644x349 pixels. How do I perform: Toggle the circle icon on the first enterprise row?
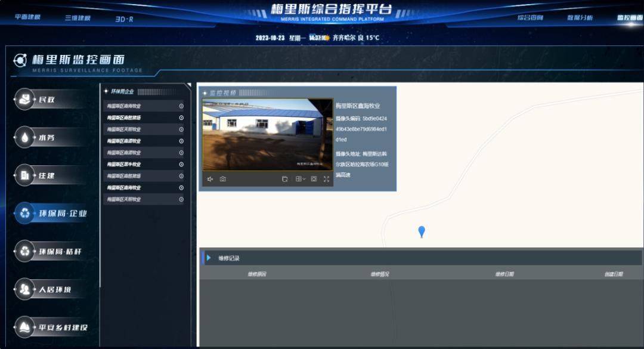point(181,106)
